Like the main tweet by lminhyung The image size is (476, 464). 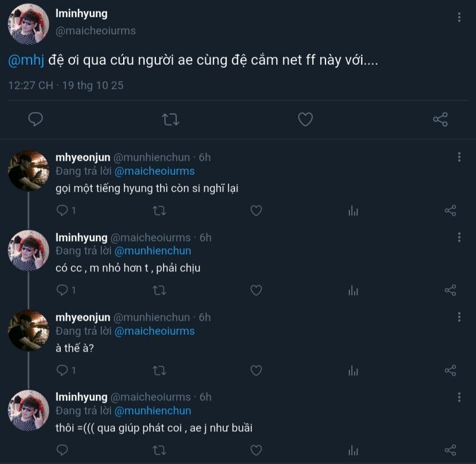click(x=305, y=120)
